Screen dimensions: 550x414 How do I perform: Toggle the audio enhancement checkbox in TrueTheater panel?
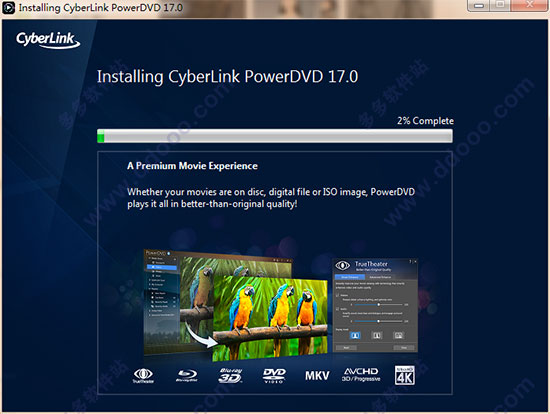click(338, 309)
